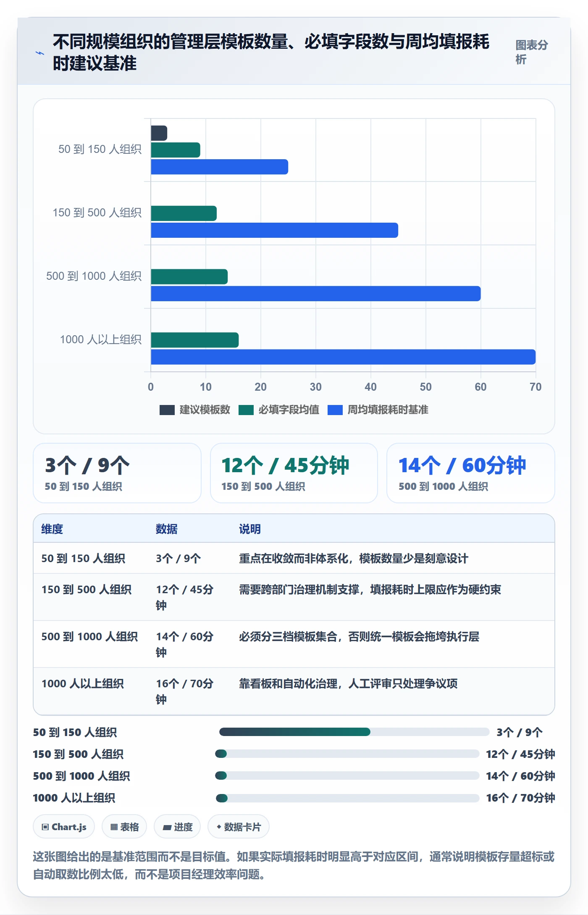Click the chart y-axis label 1000 人以上组织

click(x=101, y=339)
